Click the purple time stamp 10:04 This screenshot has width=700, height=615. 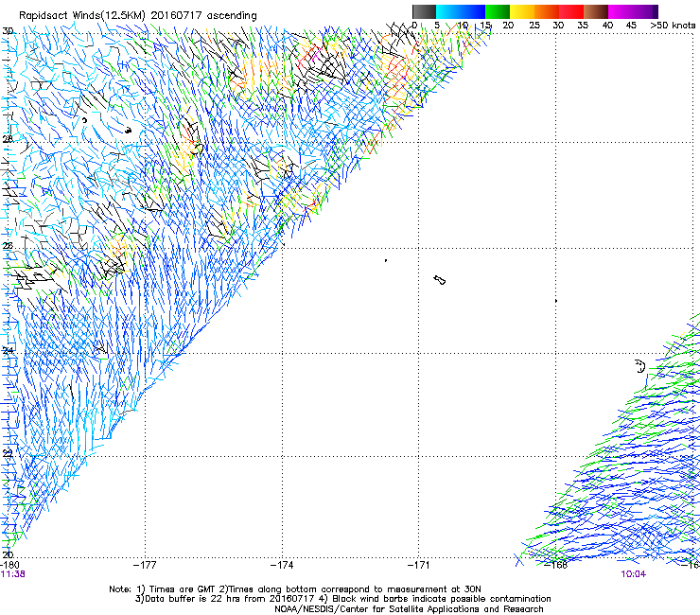click(633, 574)
